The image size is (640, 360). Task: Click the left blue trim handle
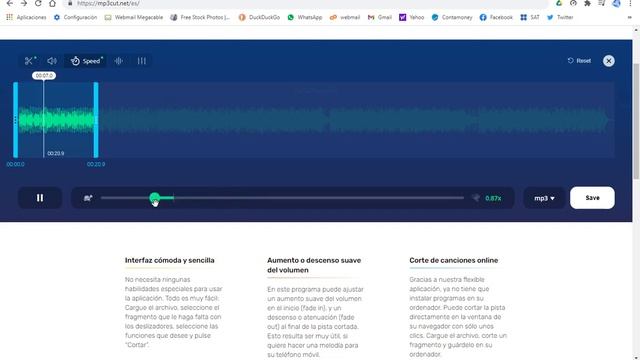[16, 120]
